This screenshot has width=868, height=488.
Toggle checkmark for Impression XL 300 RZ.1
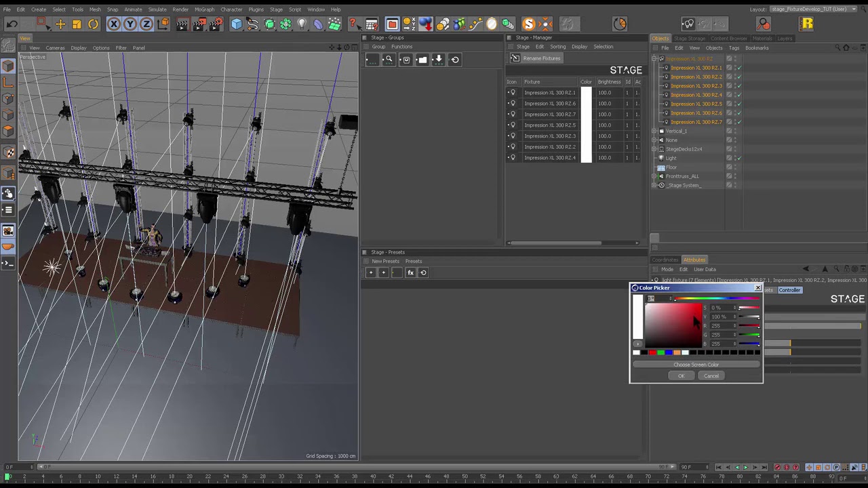coord(739,68)
